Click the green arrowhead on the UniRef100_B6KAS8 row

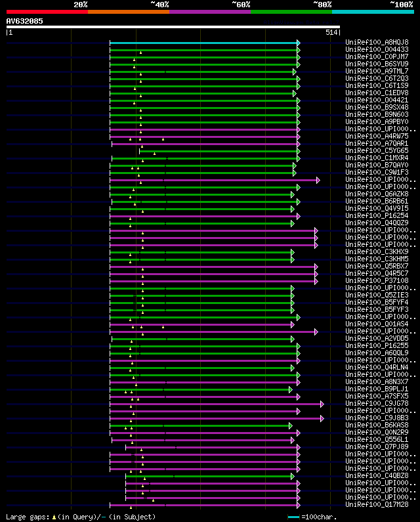(x=291, y=425)
